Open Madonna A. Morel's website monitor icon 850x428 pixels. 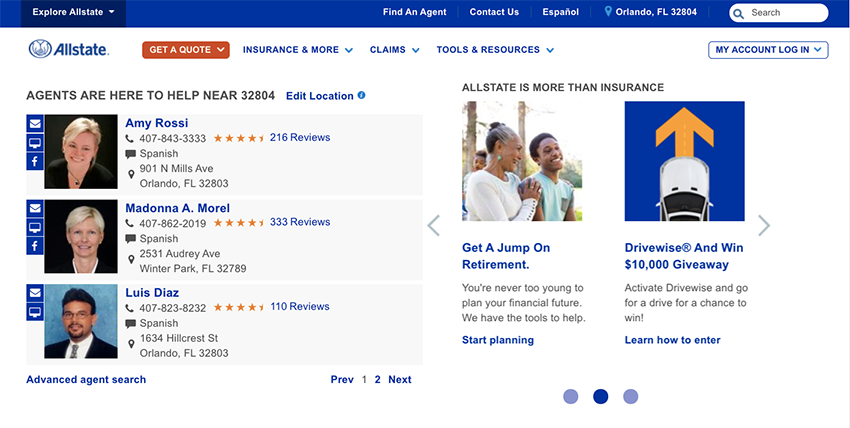pyautogui.click(x=35, y=227)
